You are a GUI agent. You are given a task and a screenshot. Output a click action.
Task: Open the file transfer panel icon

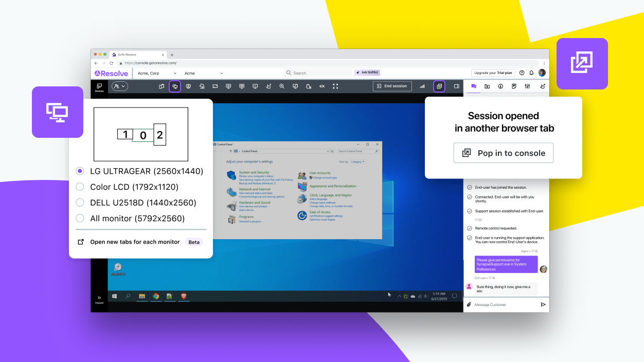click(x=487, y=86)
